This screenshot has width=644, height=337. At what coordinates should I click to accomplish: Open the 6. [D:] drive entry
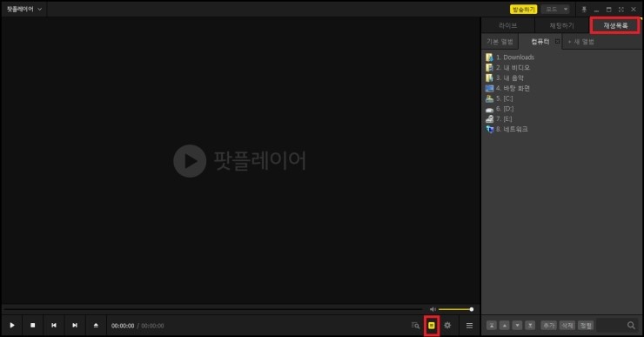coord(500,109)
